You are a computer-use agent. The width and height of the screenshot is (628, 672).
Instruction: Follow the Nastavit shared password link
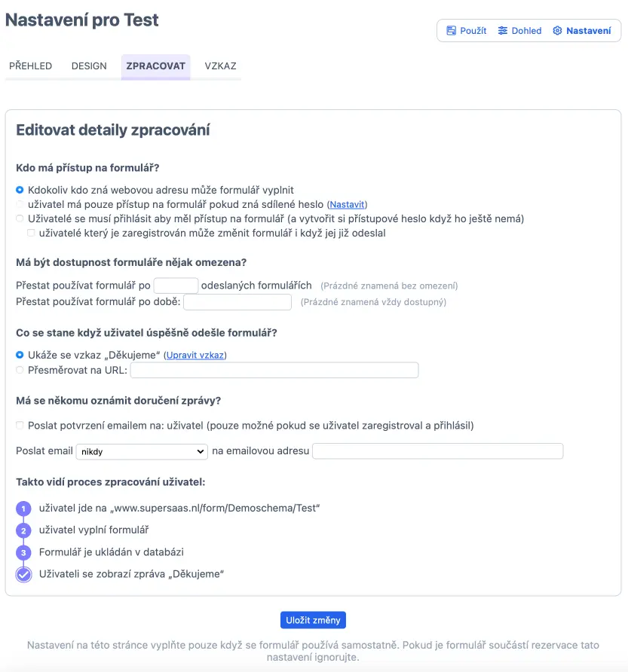click(x=347, y=204)
